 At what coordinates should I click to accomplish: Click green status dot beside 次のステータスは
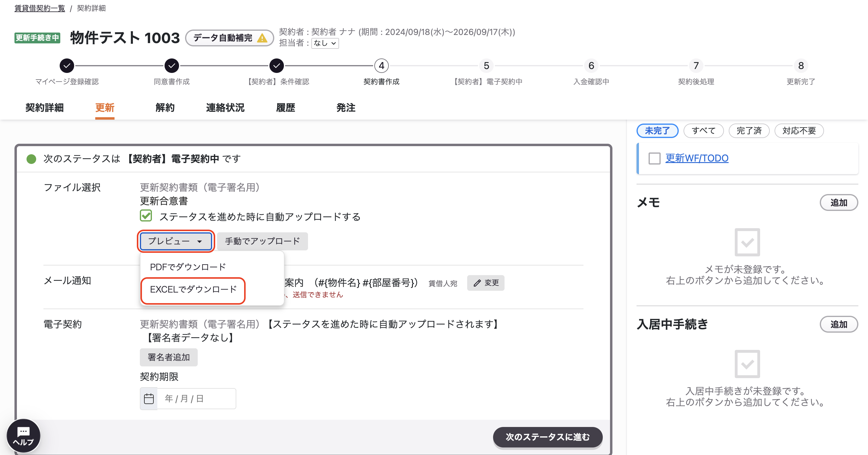(x=31, y=159)
